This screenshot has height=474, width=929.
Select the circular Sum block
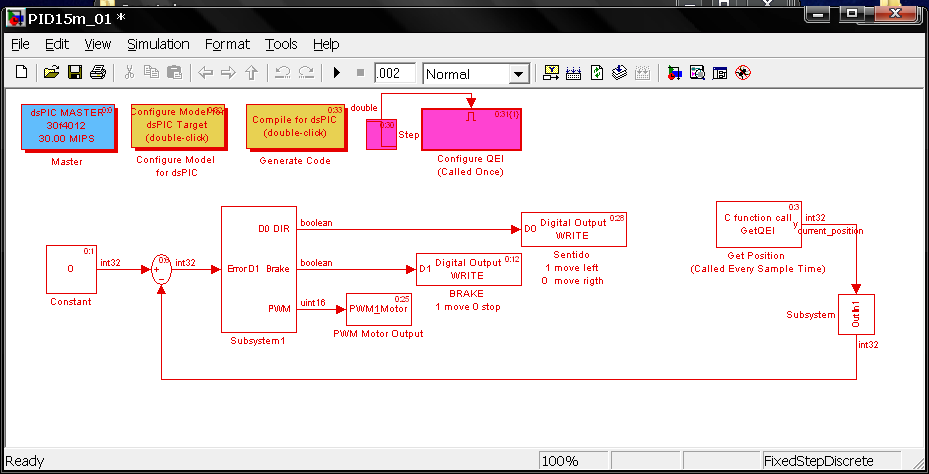(x=161, y=270)
